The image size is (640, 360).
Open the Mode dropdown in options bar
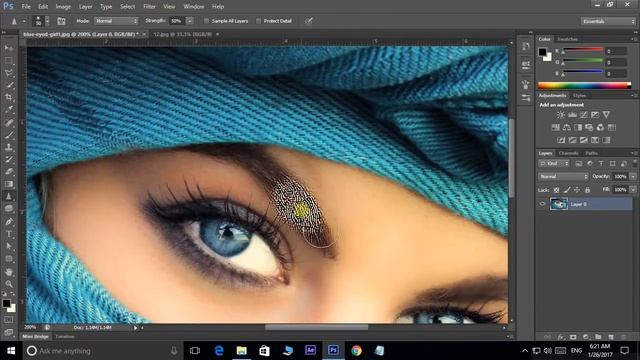coord(116,21)
